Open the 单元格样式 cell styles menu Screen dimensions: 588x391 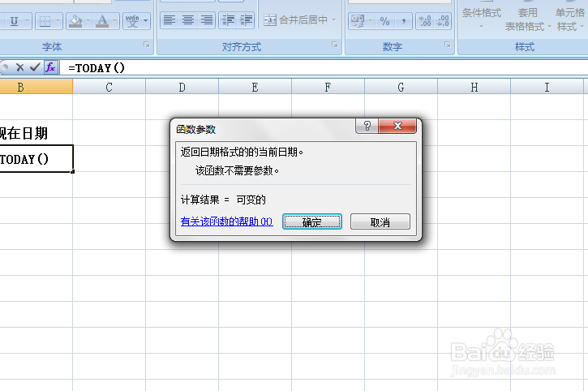coord(570,19)
